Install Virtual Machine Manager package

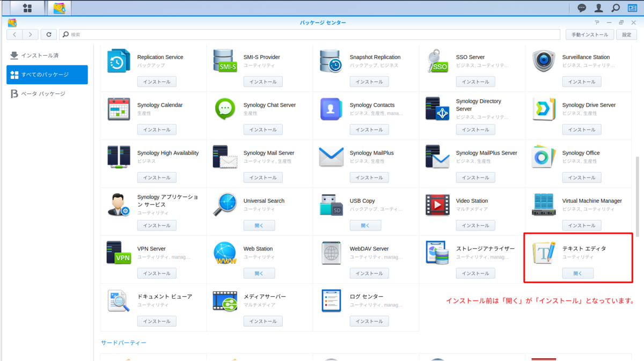[x=582, y=226]
